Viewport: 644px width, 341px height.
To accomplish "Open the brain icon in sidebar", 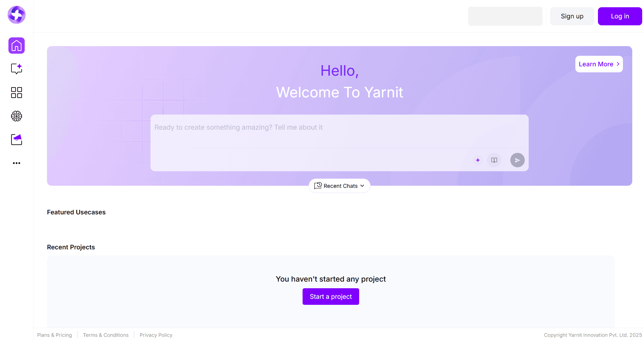I will (x=17, y=116).
